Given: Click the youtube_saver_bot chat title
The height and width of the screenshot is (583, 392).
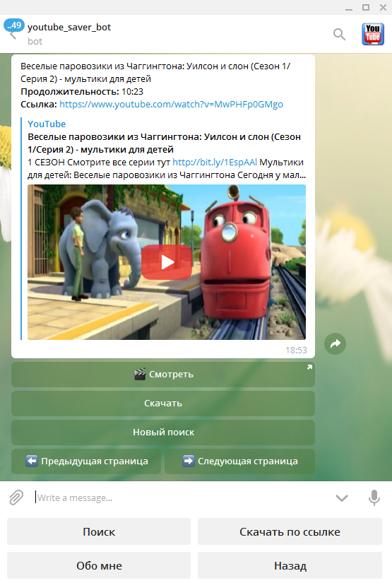Looking at the screenshot, I should coord(69,27).
